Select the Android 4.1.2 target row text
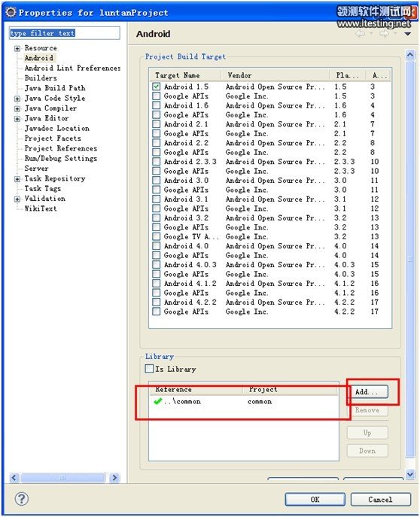The height and width of the screenshot is (517, 420). point(190,283)
